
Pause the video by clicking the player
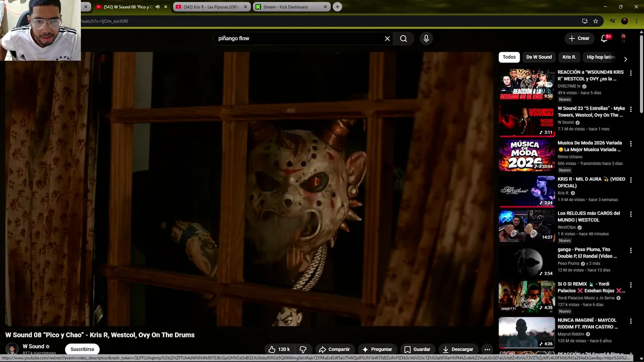pyautogui.click(x=249, y=189)
